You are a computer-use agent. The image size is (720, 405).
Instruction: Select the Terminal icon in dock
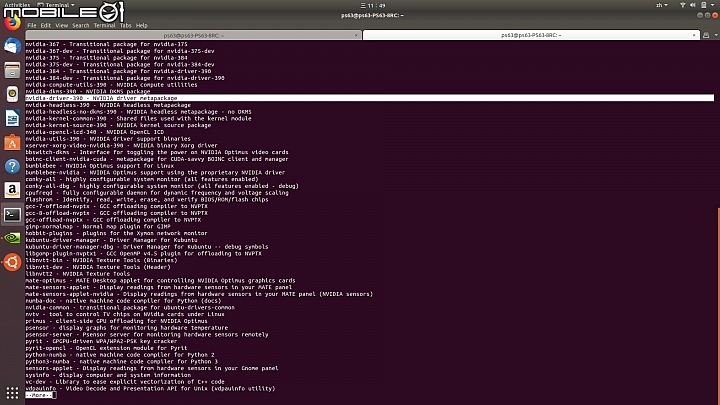[x=12, y=214]
